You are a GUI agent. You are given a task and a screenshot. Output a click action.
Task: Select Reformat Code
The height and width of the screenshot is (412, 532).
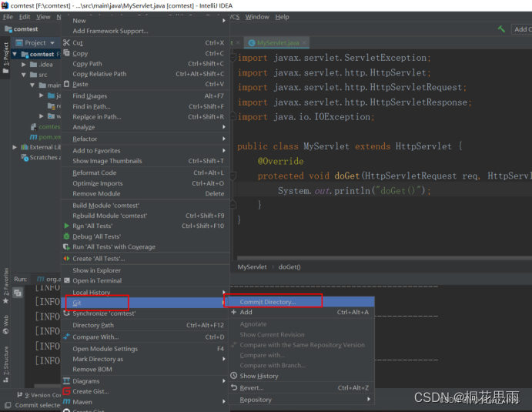(x=146, y=173)
